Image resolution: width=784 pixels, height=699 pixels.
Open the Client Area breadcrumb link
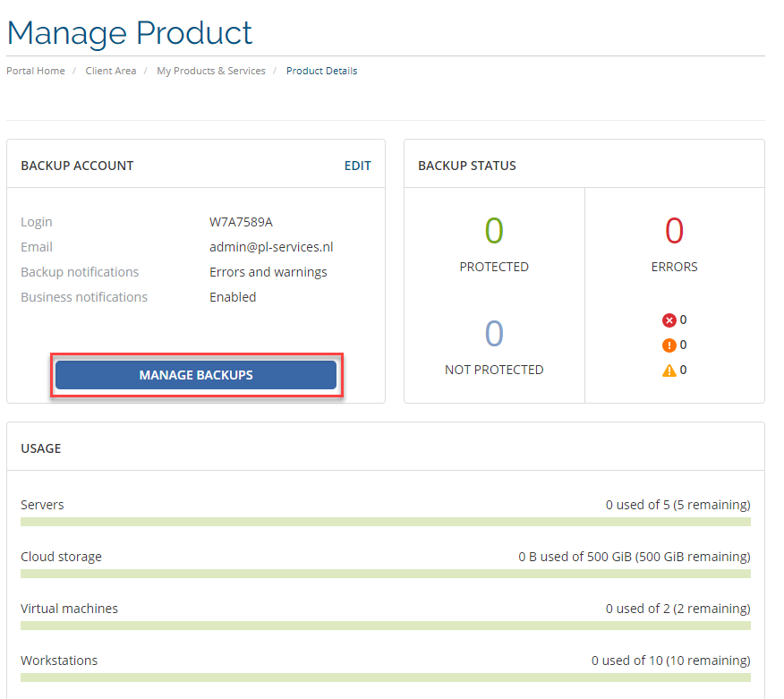coord(110,71)
